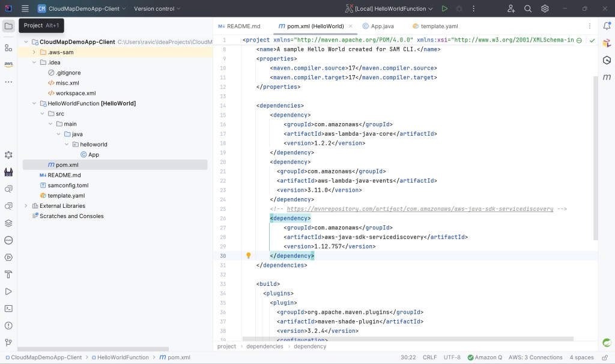Open the main hamburger menu
The width and height of the screenshot is (615, 364).
pos(25,9)
